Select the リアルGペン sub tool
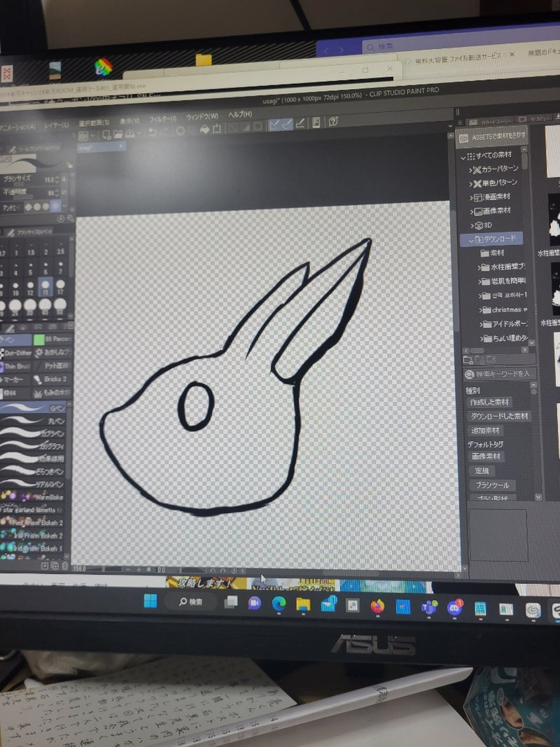The width and height of the screenshot is (560, 747). pyautogui.click(x=33, y=484)
